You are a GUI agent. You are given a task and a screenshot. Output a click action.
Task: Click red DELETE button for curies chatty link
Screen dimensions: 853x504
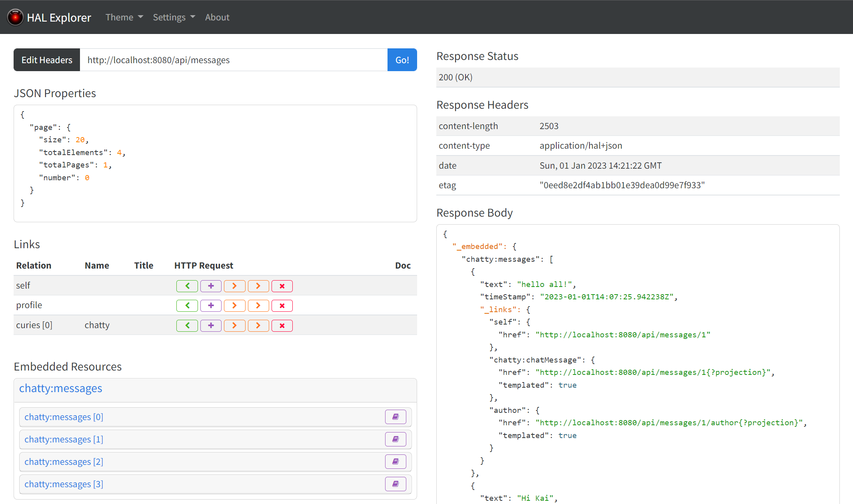282,326
